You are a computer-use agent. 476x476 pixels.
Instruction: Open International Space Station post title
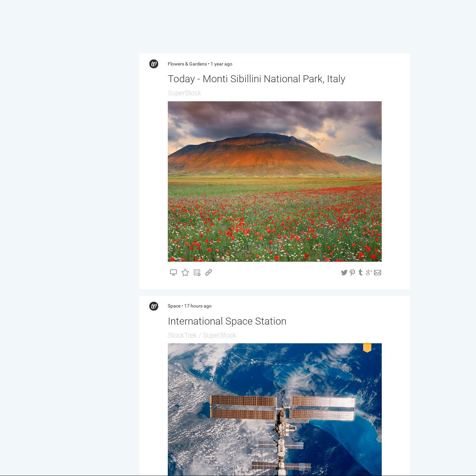click(x=227, y=321)
